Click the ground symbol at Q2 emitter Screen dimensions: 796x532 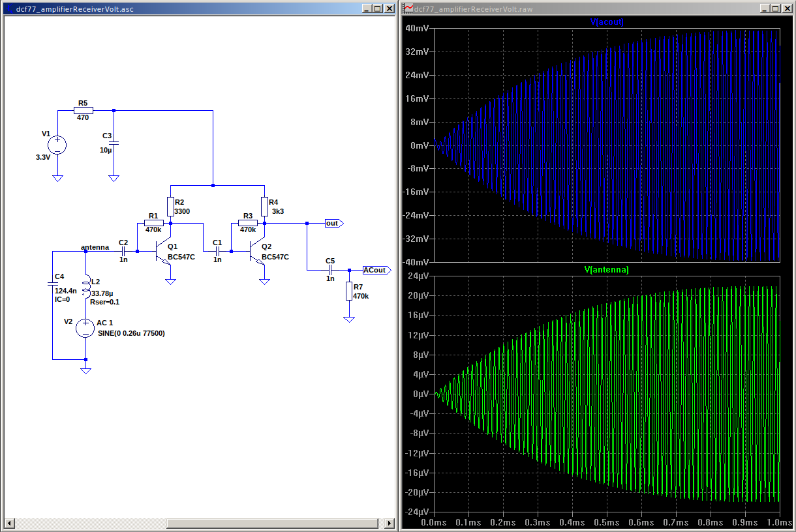[x=264, y=282]
